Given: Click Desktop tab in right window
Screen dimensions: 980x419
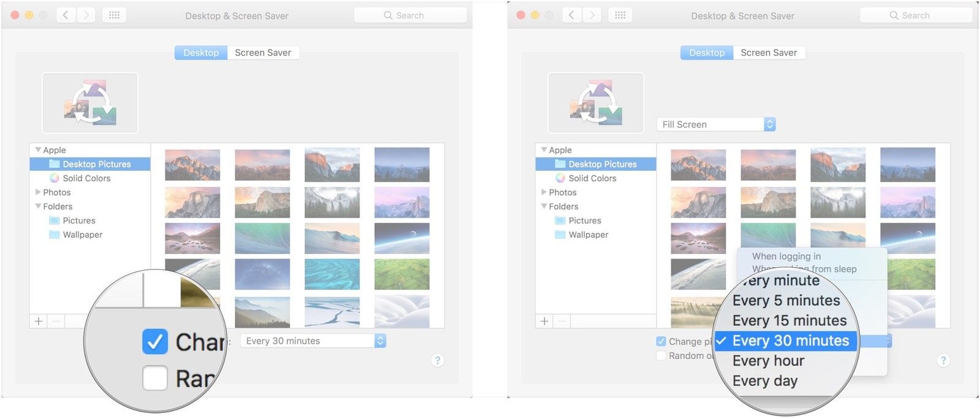Looking at the screenshot, I should click(706, 53).
